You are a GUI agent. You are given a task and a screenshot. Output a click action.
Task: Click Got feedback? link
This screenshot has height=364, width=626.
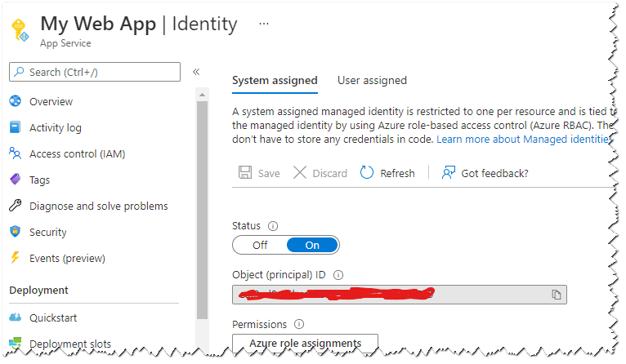tap(494, 173)
